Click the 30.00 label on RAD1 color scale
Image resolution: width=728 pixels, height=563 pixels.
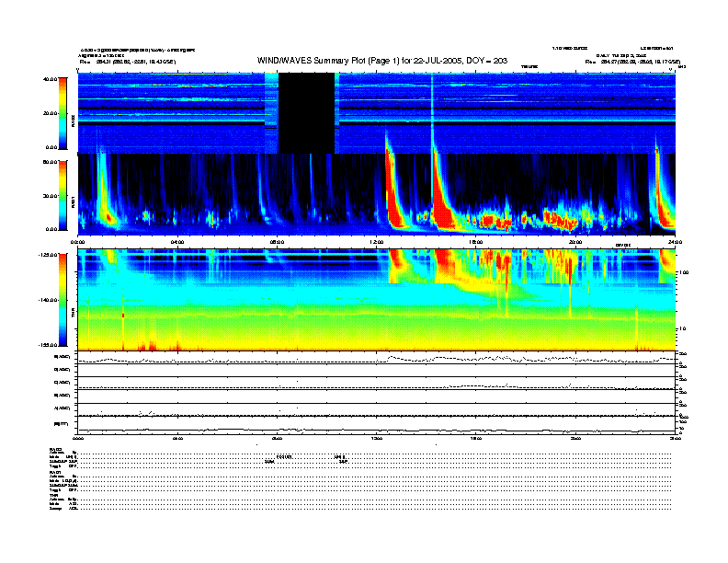click(50, 196)
